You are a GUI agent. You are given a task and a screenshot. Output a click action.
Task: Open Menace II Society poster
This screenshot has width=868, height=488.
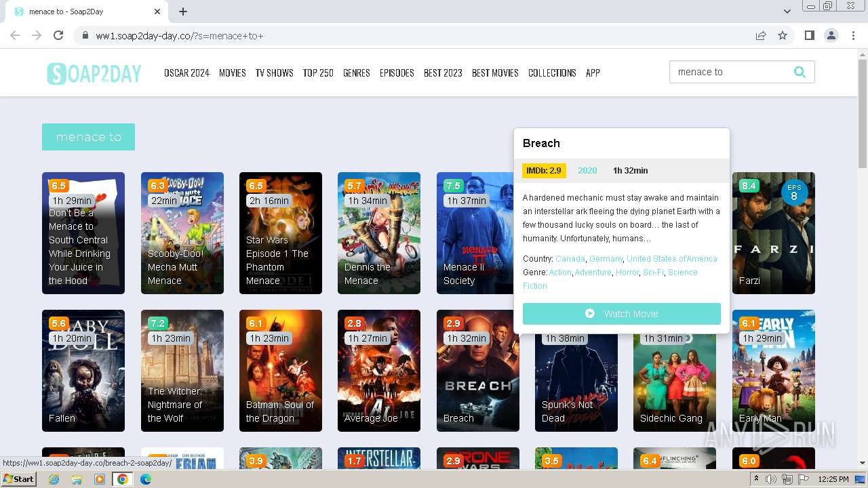[475, 233]
